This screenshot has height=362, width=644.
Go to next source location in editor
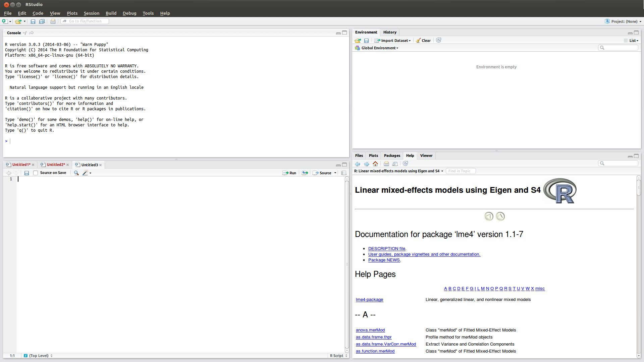pos(16,173)
